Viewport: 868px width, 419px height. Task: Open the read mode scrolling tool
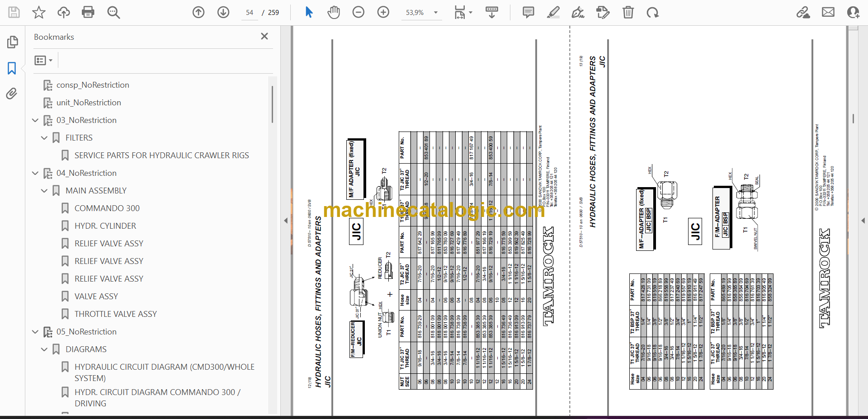coord(491,12)
